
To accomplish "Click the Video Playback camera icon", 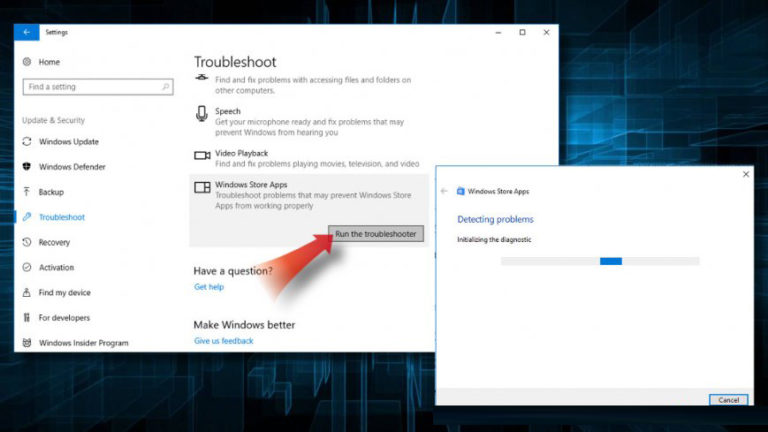I will pos(202,155).
